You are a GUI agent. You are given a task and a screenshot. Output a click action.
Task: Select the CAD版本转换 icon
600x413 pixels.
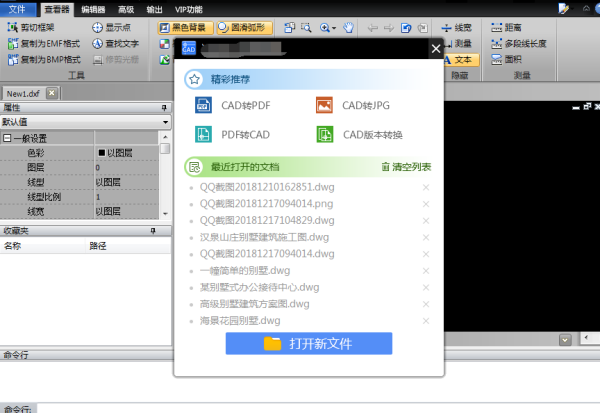(323, 134)
